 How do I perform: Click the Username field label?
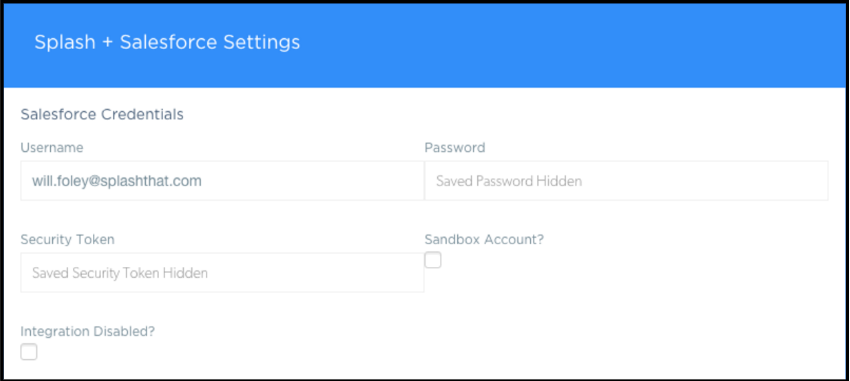(x=52, y=147)
